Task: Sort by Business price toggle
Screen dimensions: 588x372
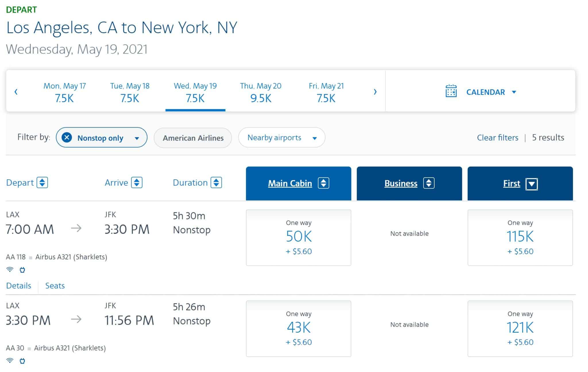Action: point(429,183)
